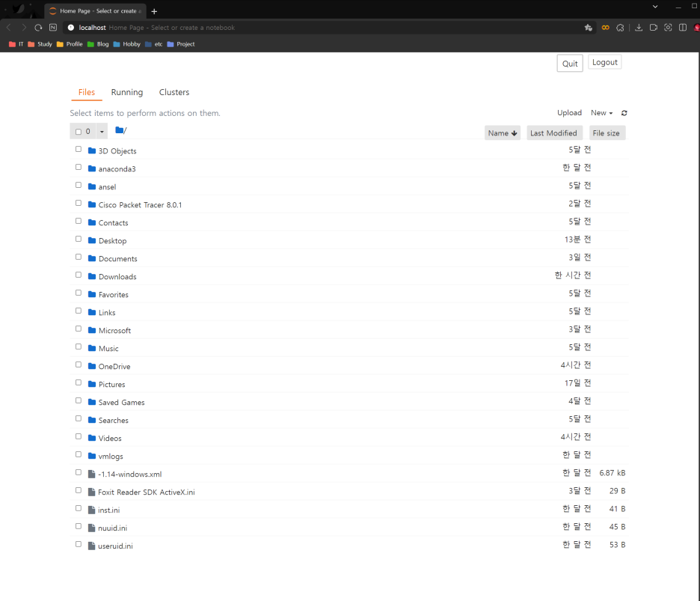Open the Pictures folder link
This screenshot has height=601, width=700.
[x=111, y=384]
